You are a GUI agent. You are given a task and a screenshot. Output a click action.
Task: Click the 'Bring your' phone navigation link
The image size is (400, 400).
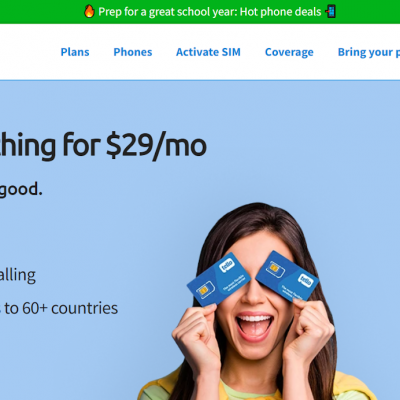pos(369,52)
